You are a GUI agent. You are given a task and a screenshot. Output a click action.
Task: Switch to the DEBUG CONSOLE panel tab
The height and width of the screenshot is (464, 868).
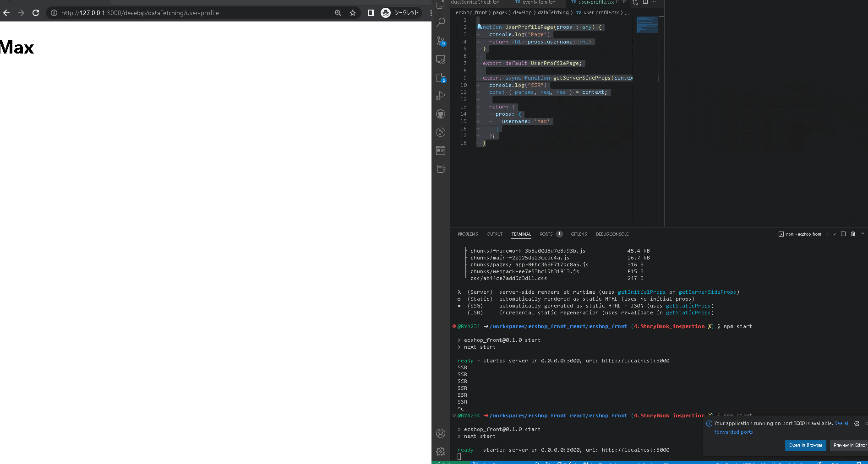click(x=612, y=234)
